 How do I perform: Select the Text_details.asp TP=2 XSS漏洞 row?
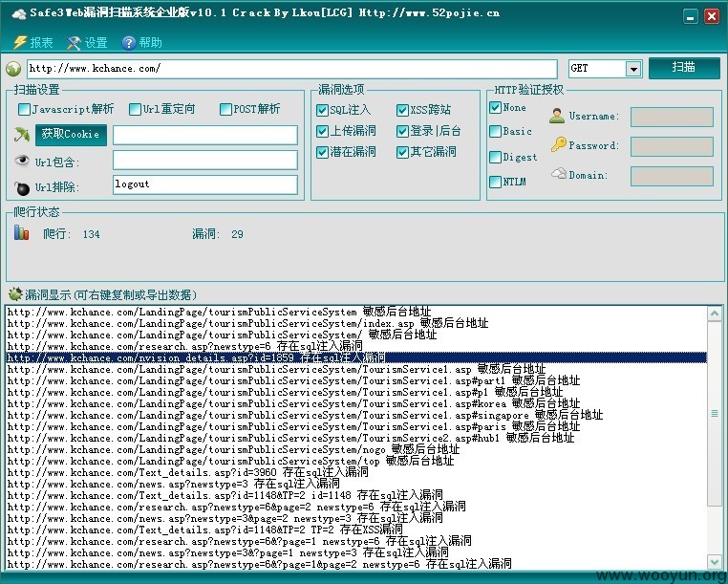click(356, 530)
